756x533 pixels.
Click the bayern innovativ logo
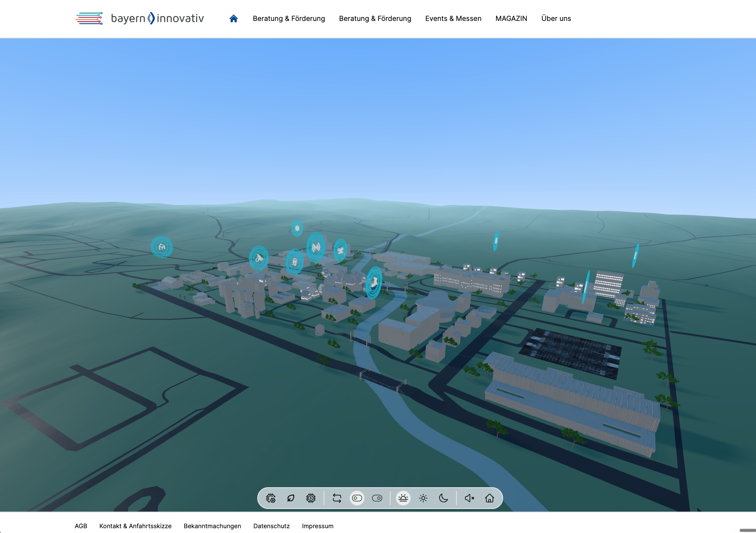(140, 18)
